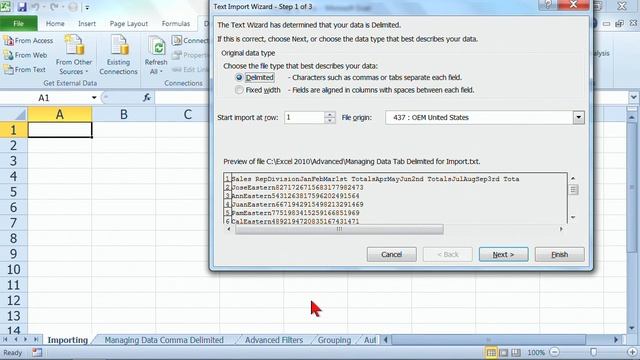This screenshot has height=360, width=640.
Task: Switch to Grouping sheet tab
Action: [x=334, y=340]
